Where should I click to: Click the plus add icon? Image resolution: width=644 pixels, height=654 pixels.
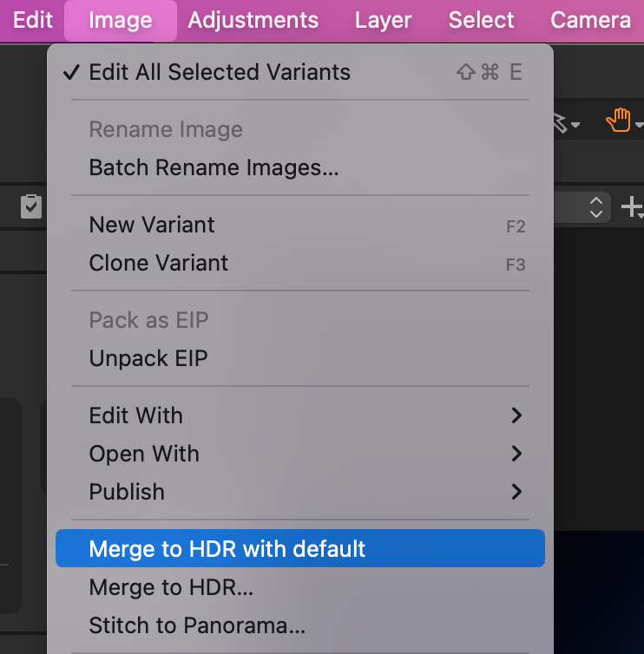pos(632,207)
